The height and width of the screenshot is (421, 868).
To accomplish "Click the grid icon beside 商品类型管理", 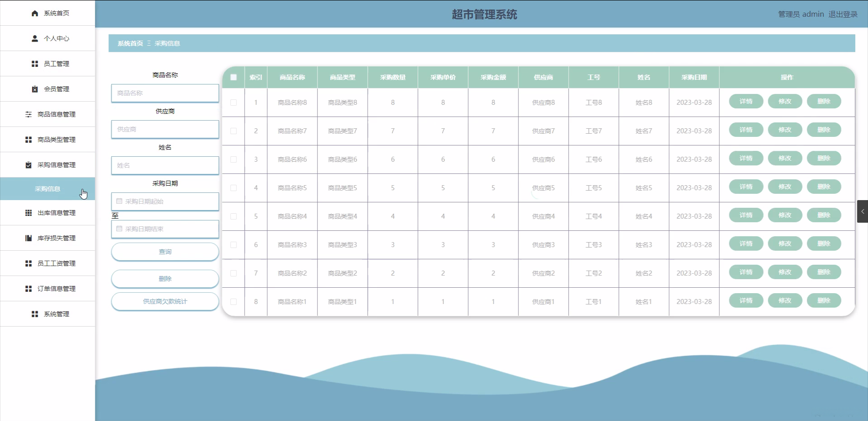I will coord(28,140).
